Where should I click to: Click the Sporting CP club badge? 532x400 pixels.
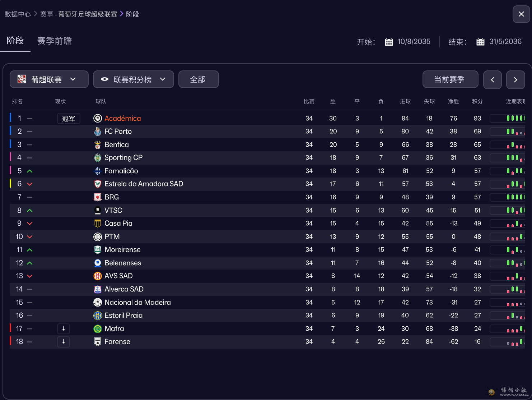click(98, 158)
